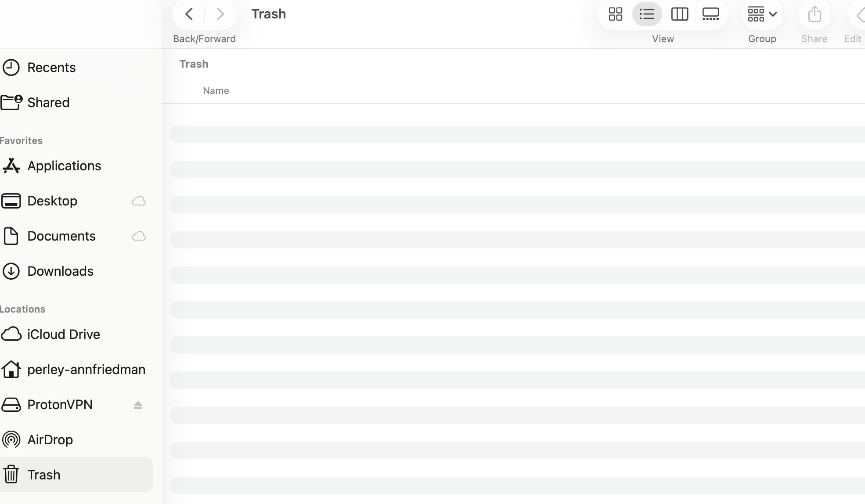The height and width of the screenshot is (504, 865).
Task: Select Desktop in Favorites
Action: point(52,201)
